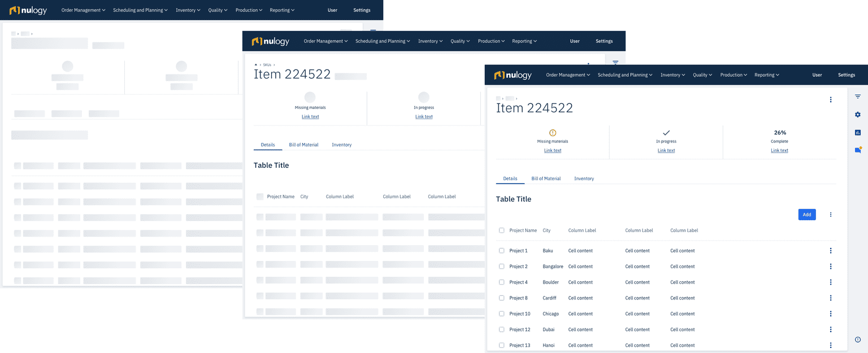
Task: Open the settings gear in right sidebar
Action: (857, 115)
